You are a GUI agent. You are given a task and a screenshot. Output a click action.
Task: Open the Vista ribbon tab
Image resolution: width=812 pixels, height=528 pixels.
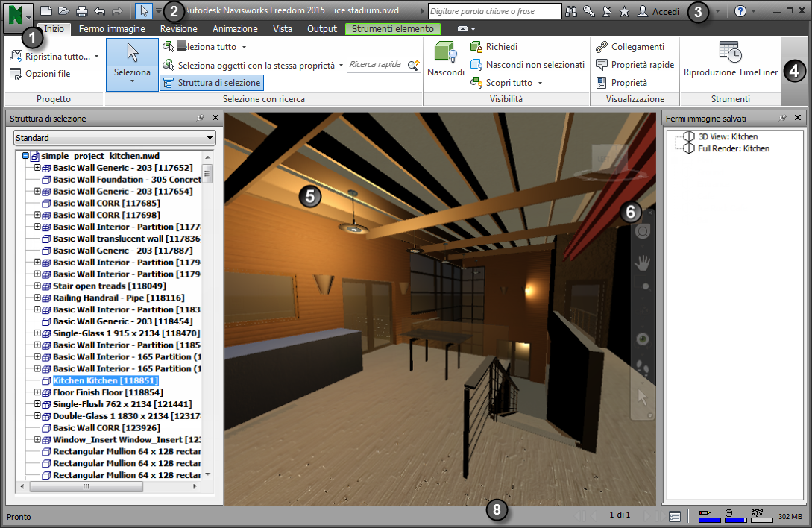[x=283, y=29]
